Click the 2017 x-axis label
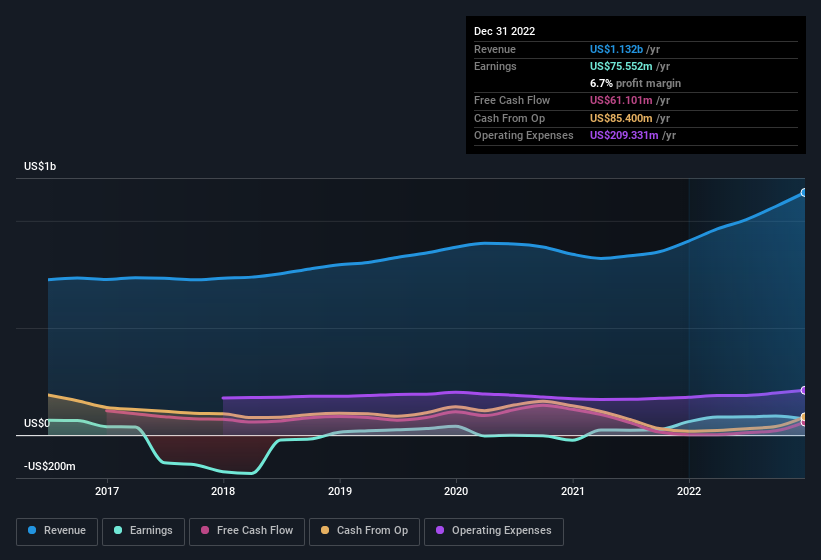Image resolution: width=821 pixels, height=560 pixels. click(x=107, y=491)
